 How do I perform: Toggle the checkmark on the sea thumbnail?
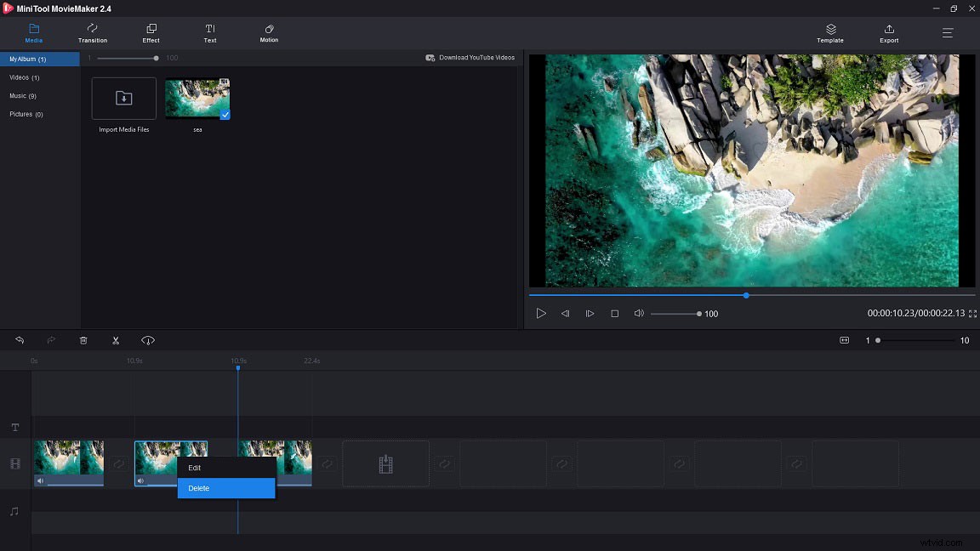click(x=225, y=114)
